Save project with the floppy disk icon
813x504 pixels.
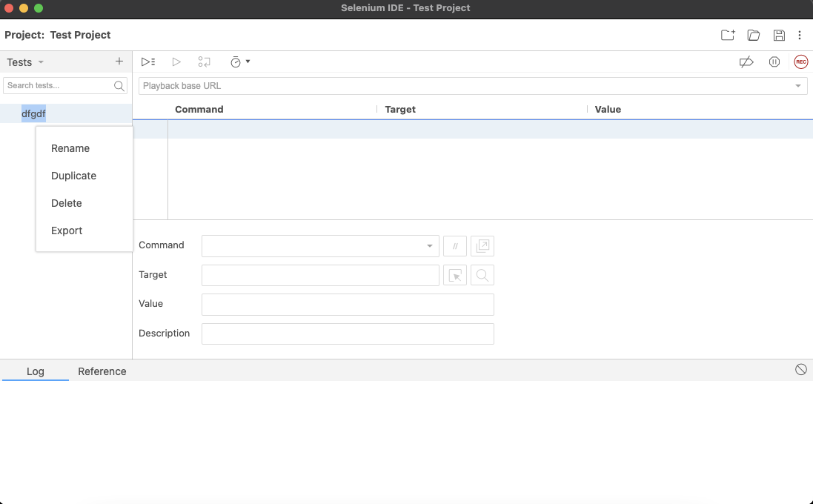point(779,35)
